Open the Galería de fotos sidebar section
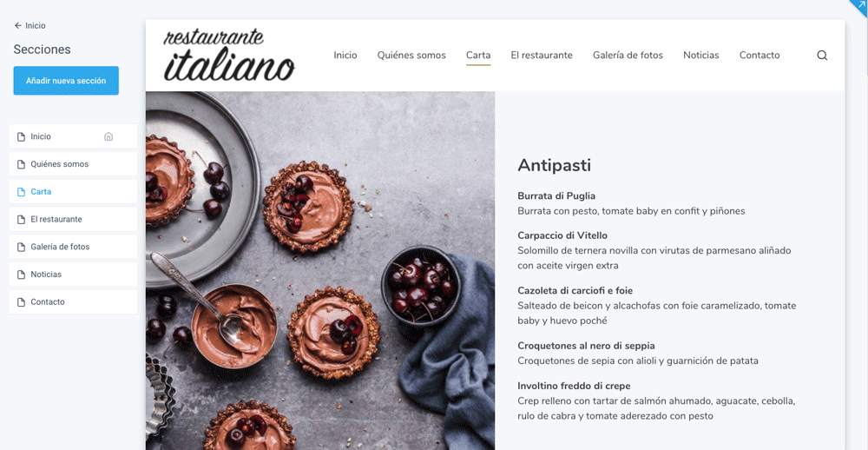This screenshot has width=868, height=450. pos(73,247)
